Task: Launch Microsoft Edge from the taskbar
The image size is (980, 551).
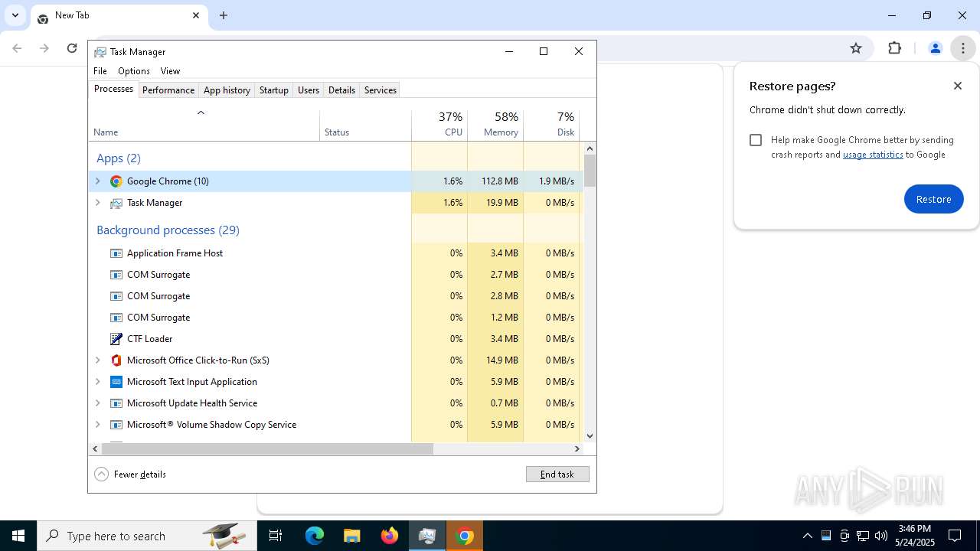Action: click(315, 536)
